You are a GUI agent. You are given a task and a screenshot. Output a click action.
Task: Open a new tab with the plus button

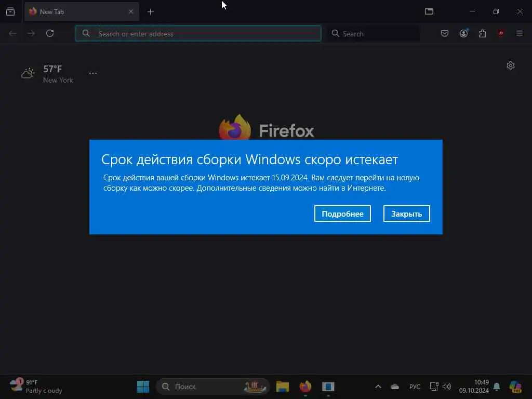(x=150, y=12)
